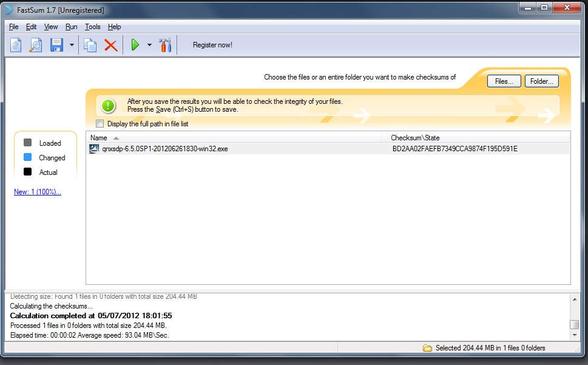588x365 pixels.
Task: Click the green exclamation info icon
Action: 108,106
